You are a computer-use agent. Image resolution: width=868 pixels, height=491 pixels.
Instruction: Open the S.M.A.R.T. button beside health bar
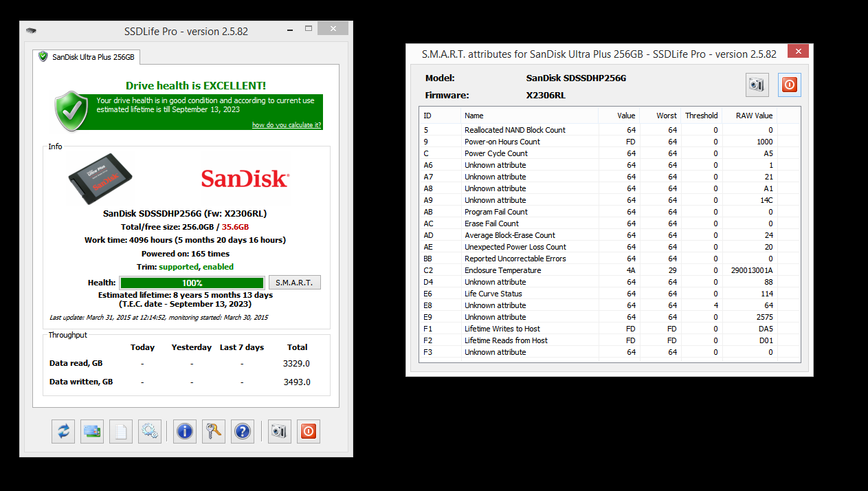(x=294, y=283)
